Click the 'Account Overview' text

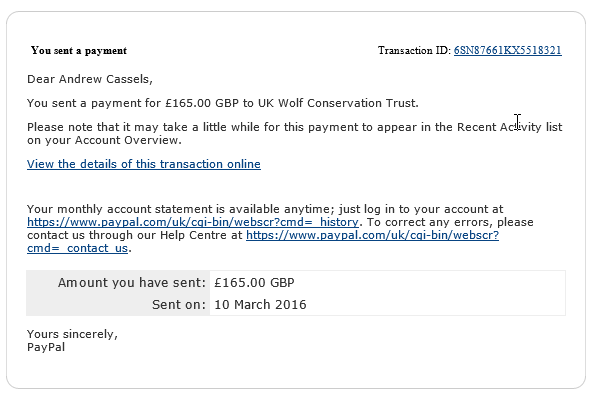click(x=127, y=140)
